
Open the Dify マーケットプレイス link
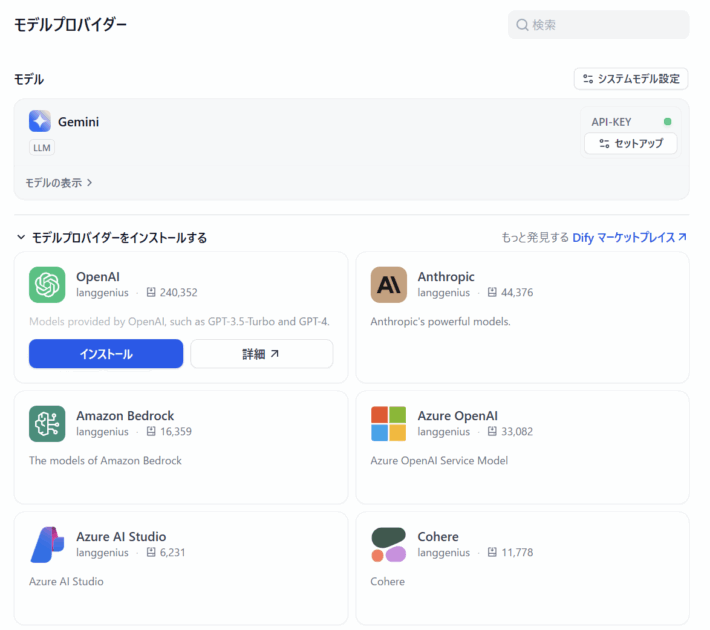click(629, 238)
